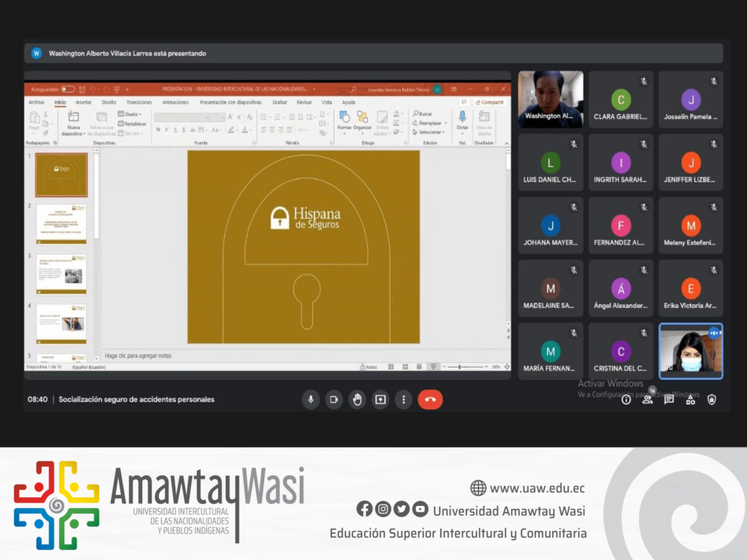Open the font name combo box
Image resolution: width=747 pixels, height=560 pixels.
[x=182, y=117]
